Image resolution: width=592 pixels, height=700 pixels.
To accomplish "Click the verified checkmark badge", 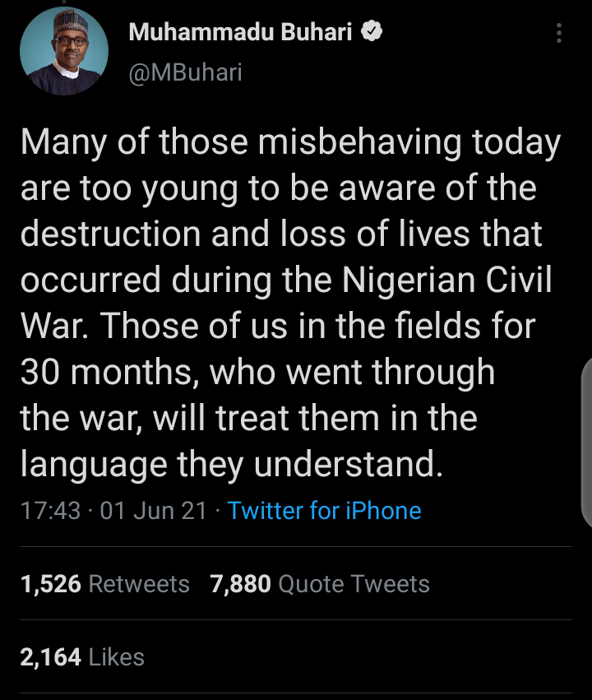I will pos(371,32).
